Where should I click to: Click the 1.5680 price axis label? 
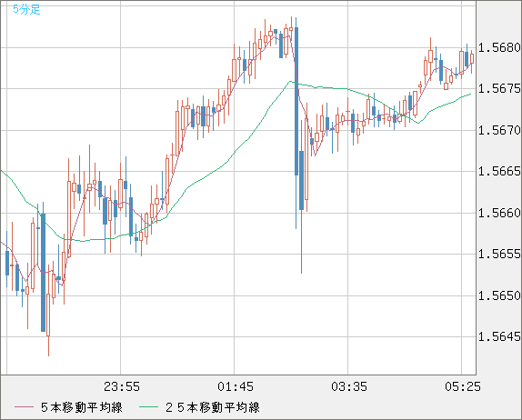(499, 47)
